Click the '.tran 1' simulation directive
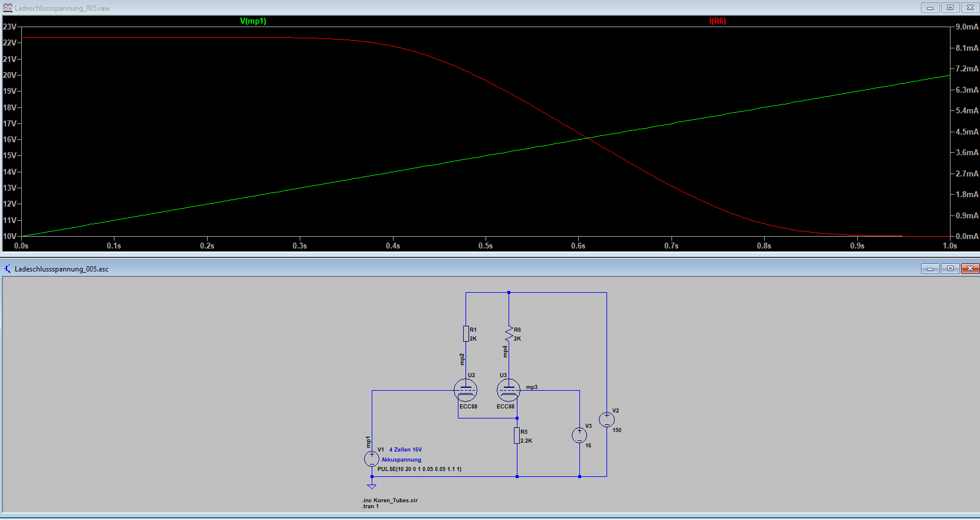980x520 pixels. click(x=371, y=506)
